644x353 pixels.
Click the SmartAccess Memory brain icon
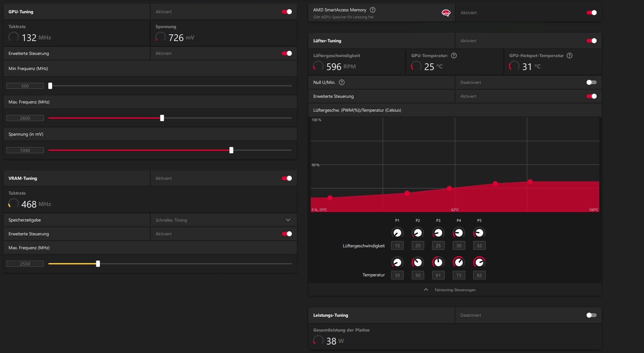pyautogui.click(x=446, y=13)
